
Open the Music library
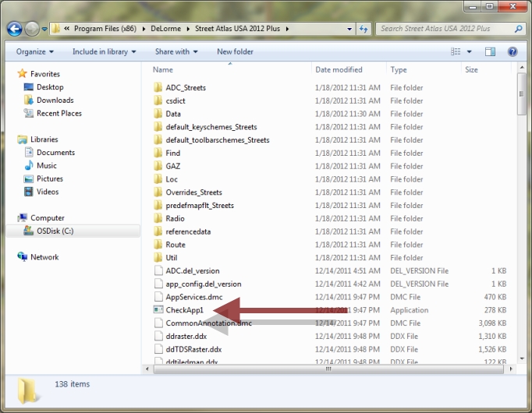[x=47, y=166]
